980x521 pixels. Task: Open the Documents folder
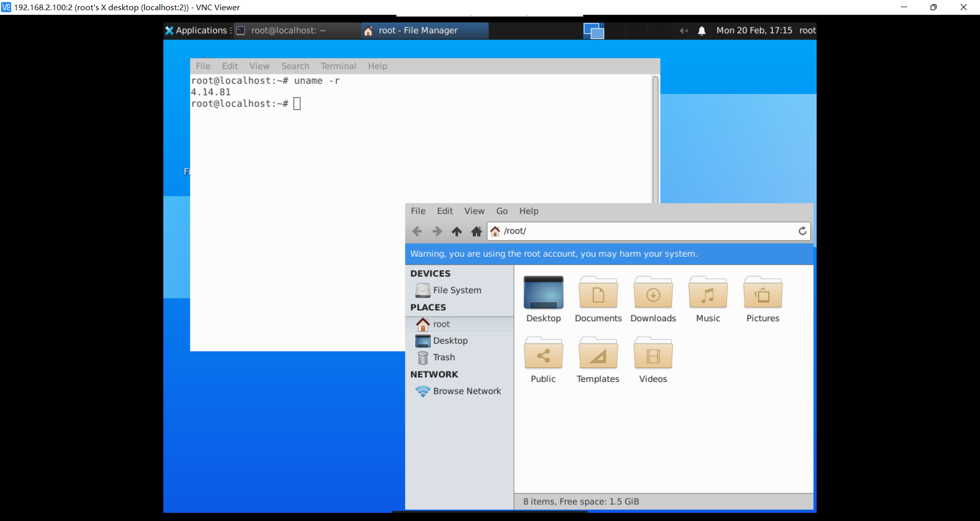tap(598, 299)
